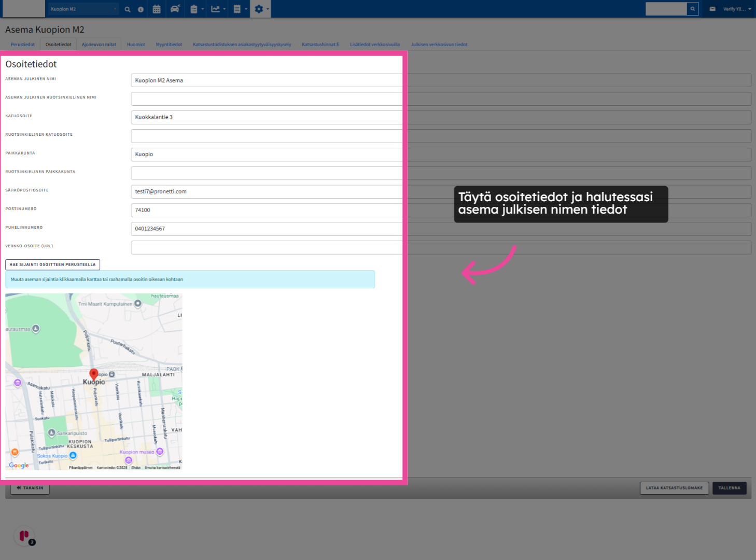Open the clipboard menu in top toolbar
Viewport: 756px width, 560px height.
(x=196, y=9)
